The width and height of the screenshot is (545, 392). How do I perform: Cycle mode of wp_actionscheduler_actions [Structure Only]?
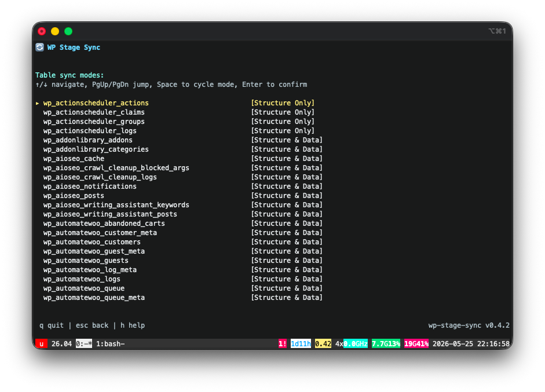click(x=283, y=103)
